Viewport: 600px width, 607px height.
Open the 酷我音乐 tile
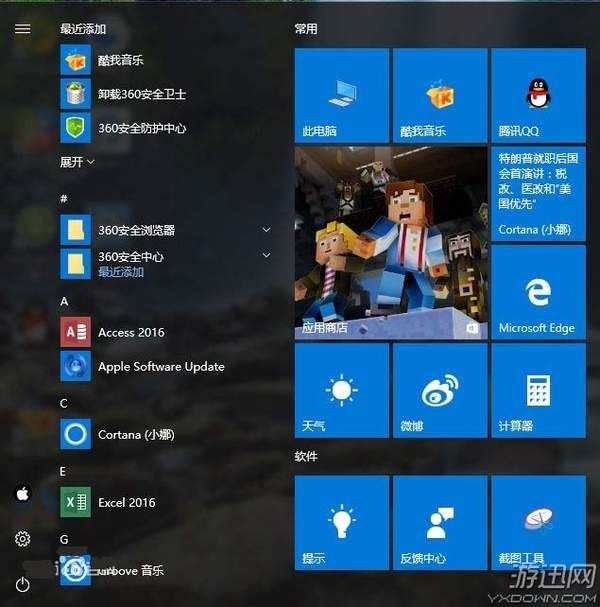[440, 95]
